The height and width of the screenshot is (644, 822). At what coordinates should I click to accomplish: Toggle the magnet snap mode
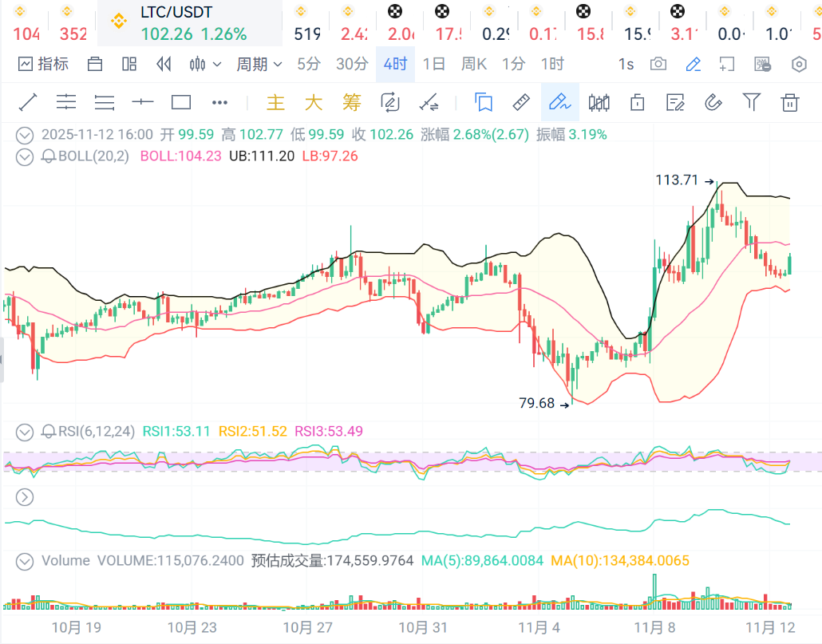[x=713, y=102]
